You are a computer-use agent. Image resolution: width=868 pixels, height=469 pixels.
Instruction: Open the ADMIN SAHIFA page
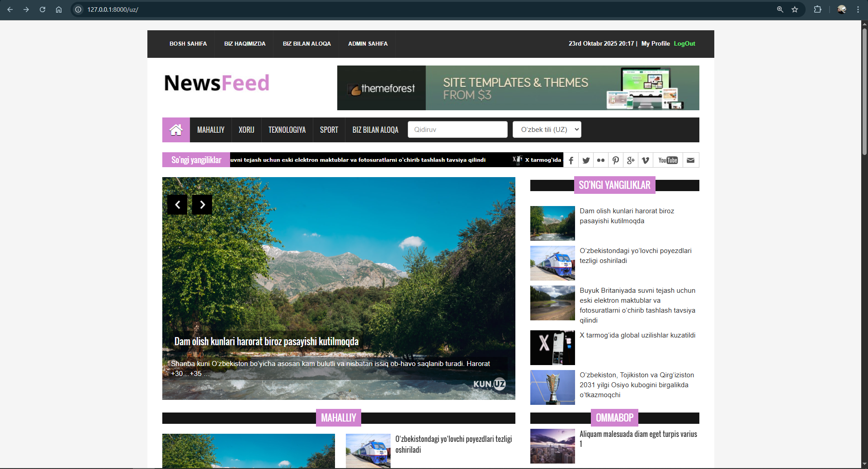coord(368,44)
